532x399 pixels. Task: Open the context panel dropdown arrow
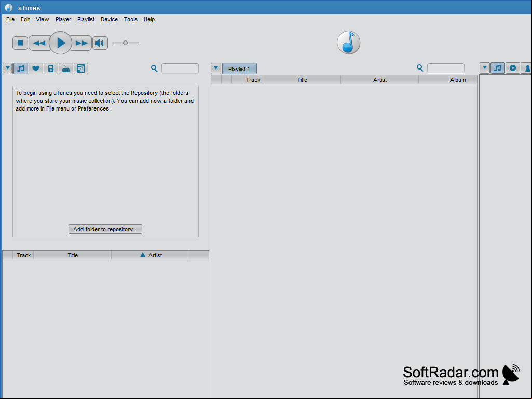pyautogui.click(x=485, y=68)
